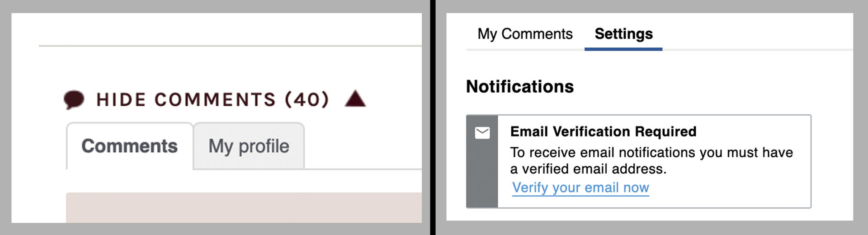868x235 pixels.
Task: Click the horizontal divider above HIDE COMMENTS
Action: [230, 46]
